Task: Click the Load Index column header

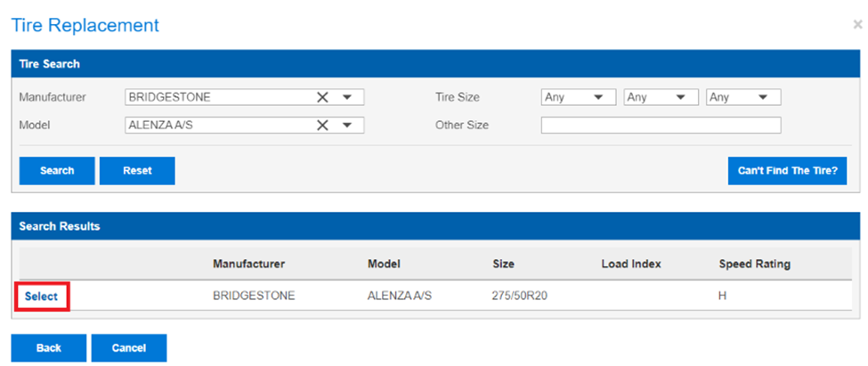Action: point(631,264)
